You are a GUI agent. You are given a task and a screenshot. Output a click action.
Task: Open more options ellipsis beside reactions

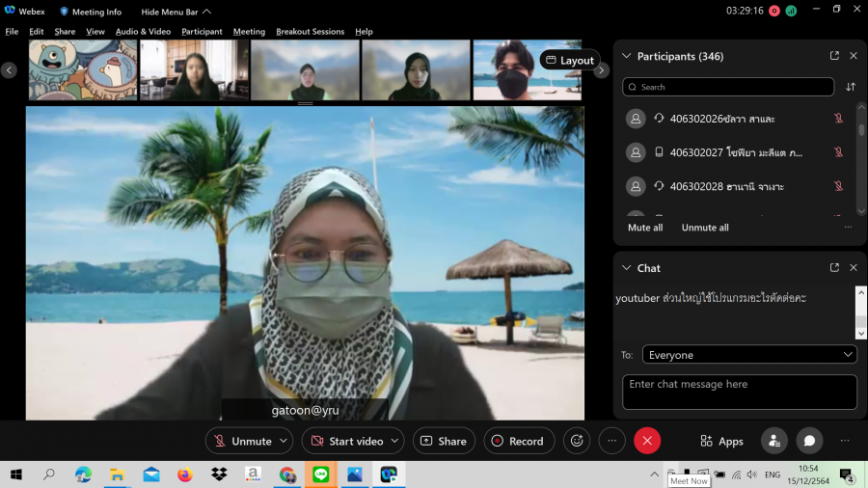[x=611, y=441]
